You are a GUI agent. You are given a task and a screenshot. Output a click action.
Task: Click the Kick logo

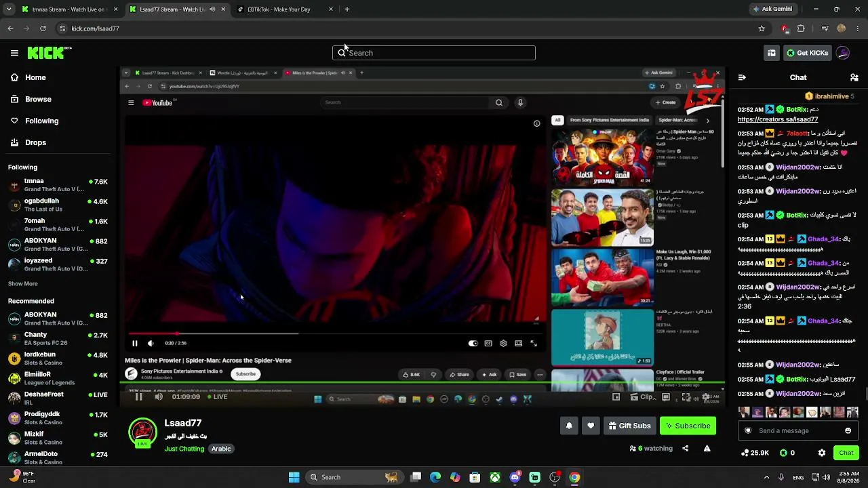50,53
